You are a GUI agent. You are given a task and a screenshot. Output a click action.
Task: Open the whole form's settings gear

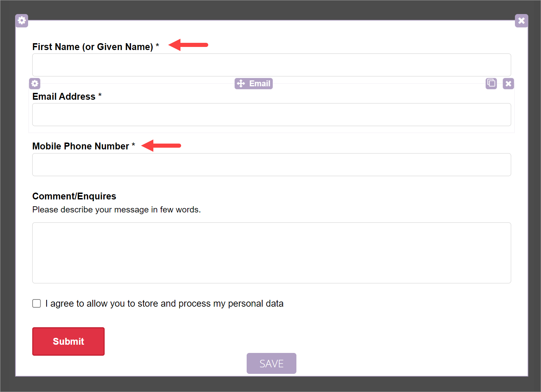tap(22, 21)
